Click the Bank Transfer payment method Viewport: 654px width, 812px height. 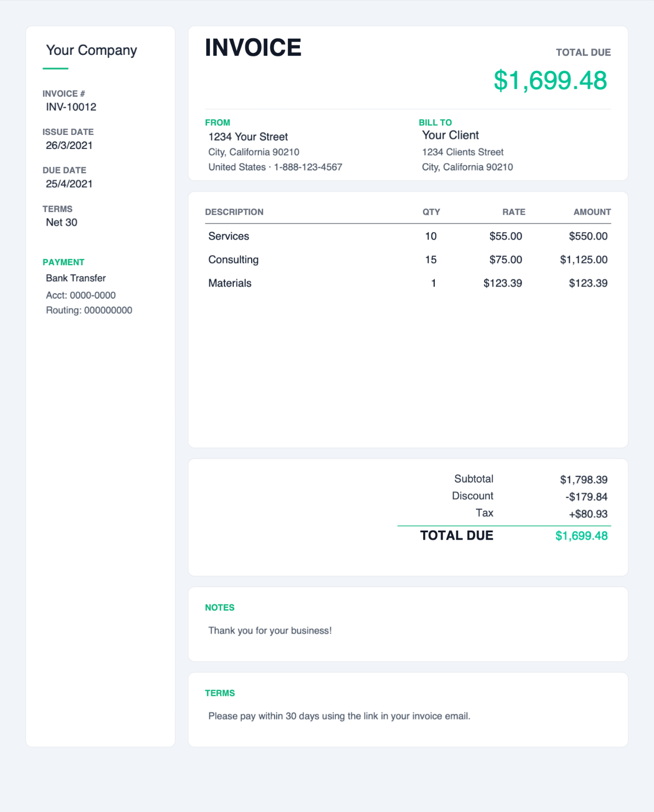[x=76, y=278]
